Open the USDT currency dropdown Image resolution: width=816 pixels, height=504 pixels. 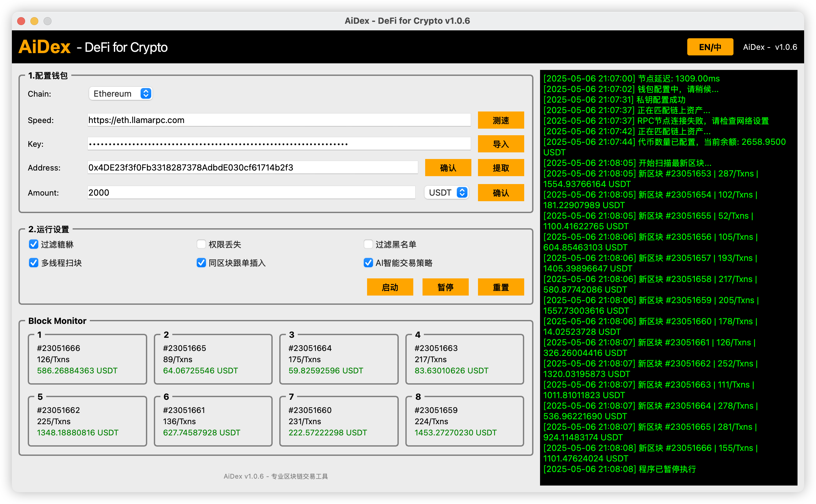pyautogui.click(x=446, y=193)
